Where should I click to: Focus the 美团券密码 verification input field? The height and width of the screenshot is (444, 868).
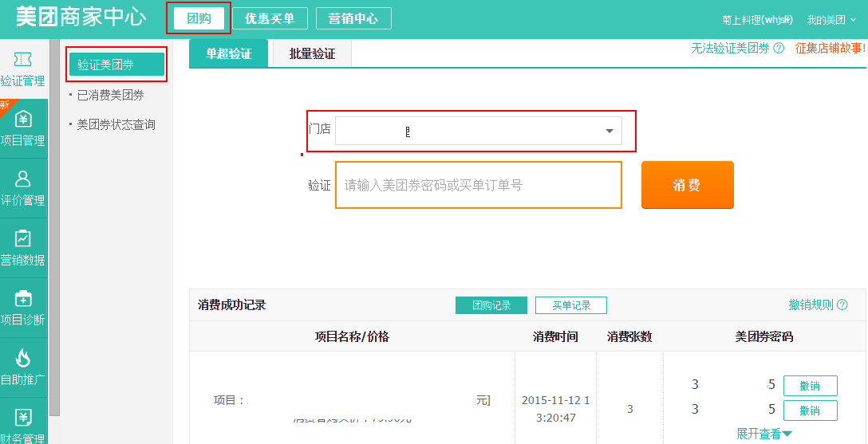click(479, 185)
